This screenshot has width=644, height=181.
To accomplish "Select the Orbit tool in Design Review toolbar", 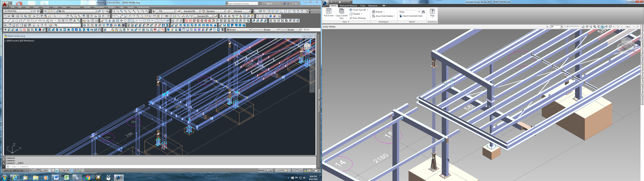I will 602,27.
